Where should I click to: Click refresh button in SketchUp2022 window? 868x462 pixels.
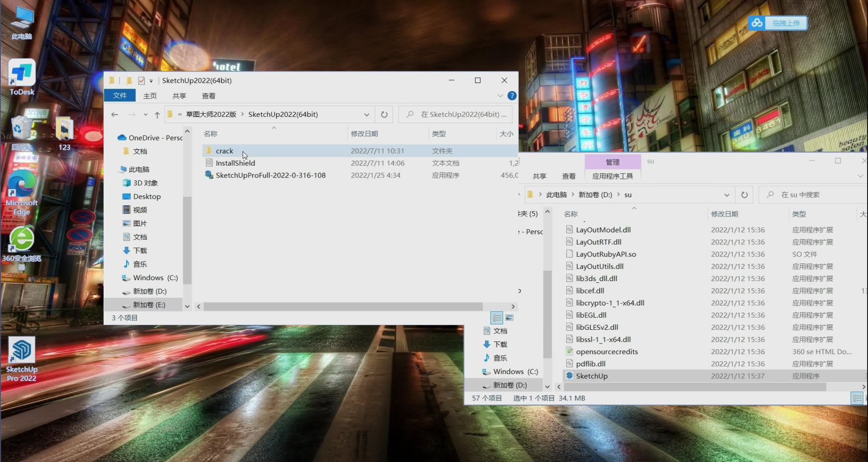[x=384, y=114]
